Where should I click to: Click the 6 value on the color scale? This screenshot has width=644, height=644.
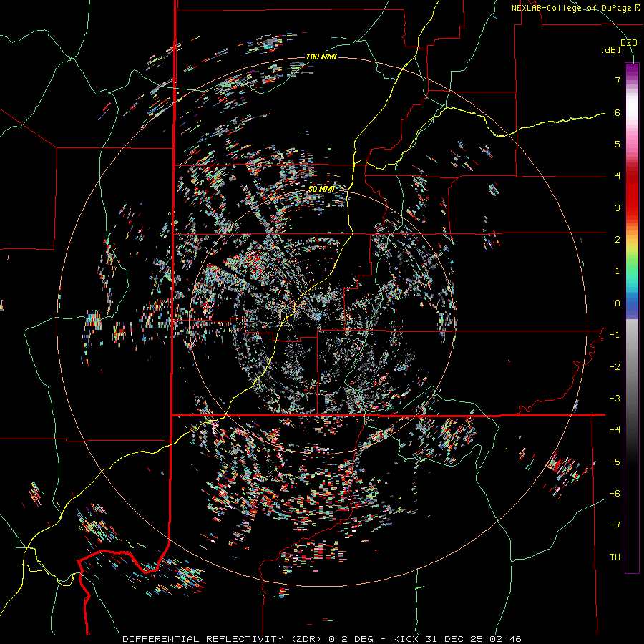tap(618, 112)
